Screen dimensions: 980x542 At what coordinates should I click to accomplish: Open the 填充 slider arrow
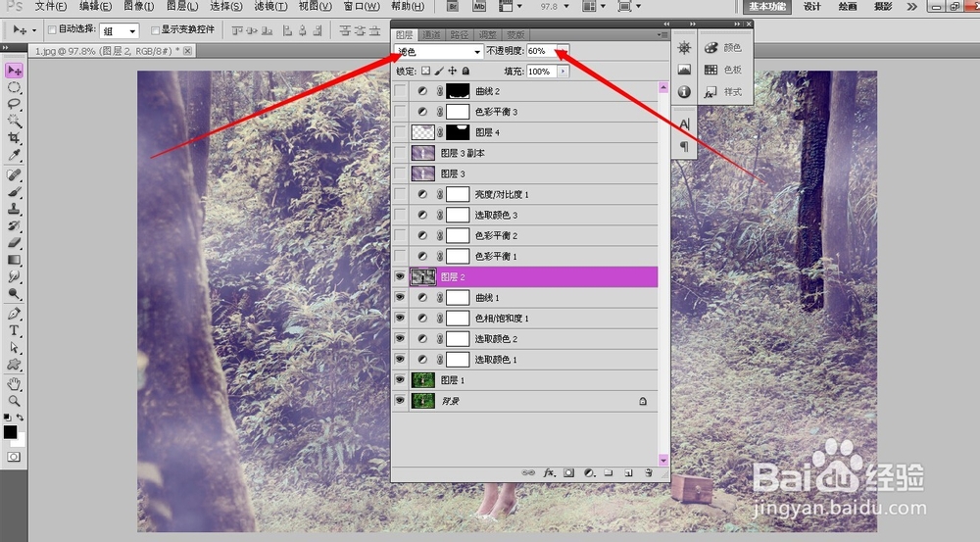563,72
